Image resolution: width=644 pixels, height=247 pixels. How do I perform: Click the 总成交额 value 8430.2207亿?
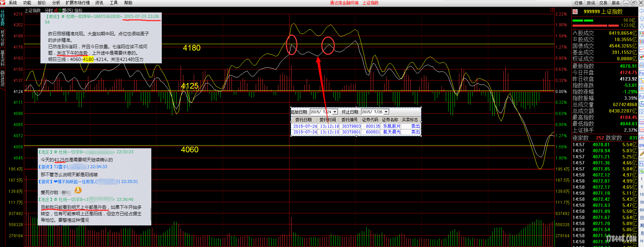click(623, 111)
